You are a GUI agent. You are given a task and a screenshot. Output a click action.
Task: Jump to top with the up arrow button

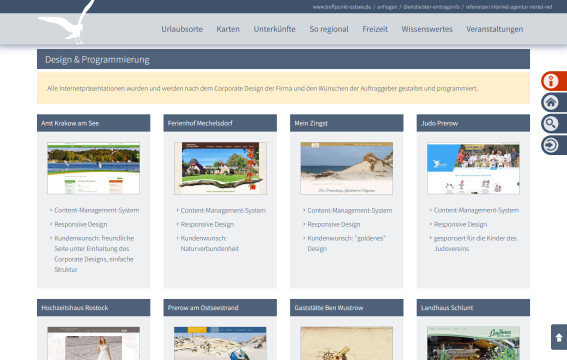pos(559,337)
